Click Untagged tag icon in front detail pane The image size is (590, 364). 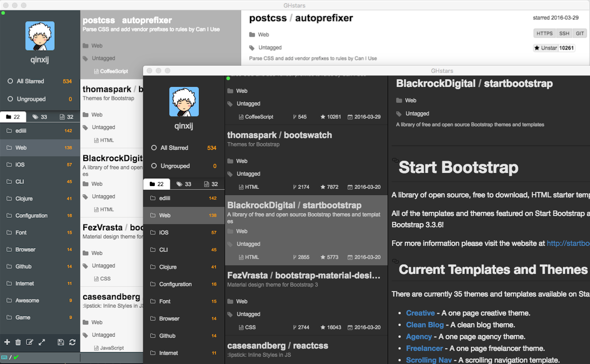[399, 114]
